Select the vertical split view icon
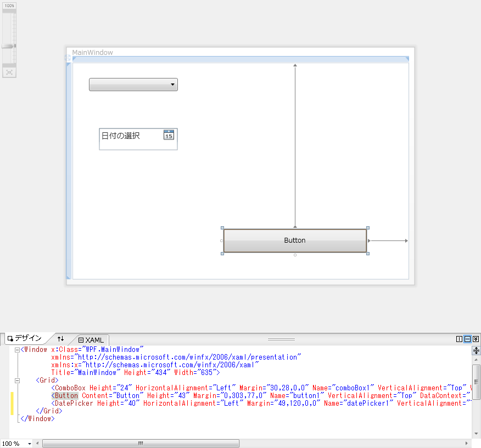The image size is (481, 448). 460,339
